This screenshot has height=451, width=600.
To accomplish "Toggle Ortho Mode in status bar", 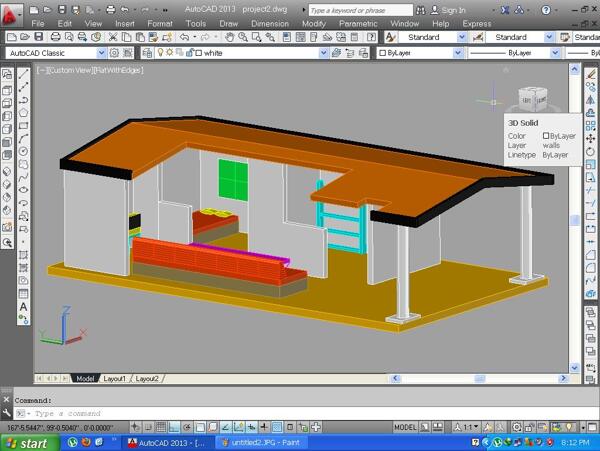I will (x=174, y=427).
